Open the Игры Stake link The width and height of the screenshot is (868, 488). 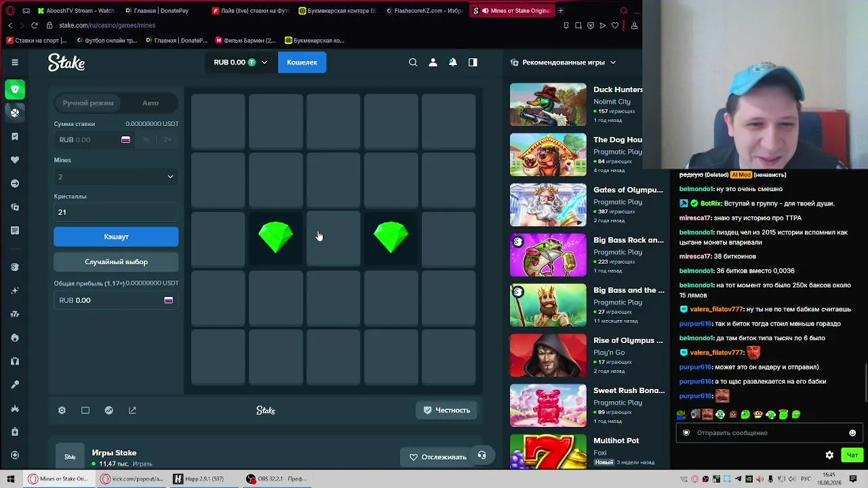click(114, 453)
